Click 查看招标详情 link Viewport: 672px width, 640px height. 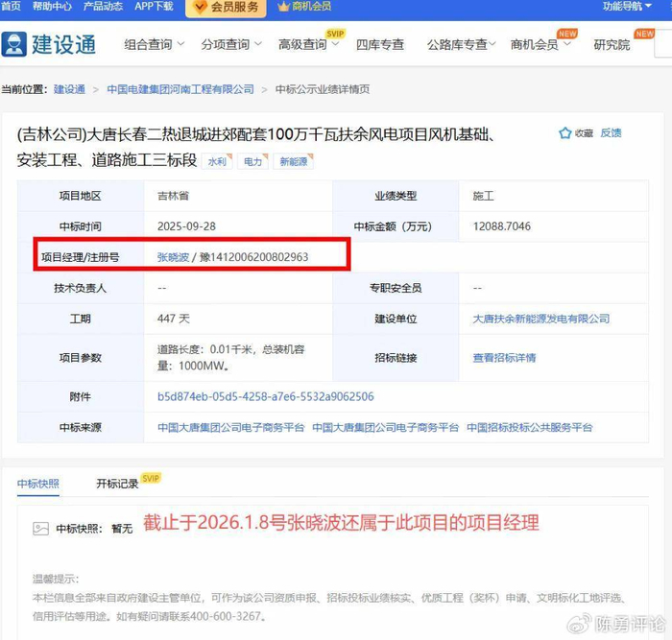click(504, 358)
